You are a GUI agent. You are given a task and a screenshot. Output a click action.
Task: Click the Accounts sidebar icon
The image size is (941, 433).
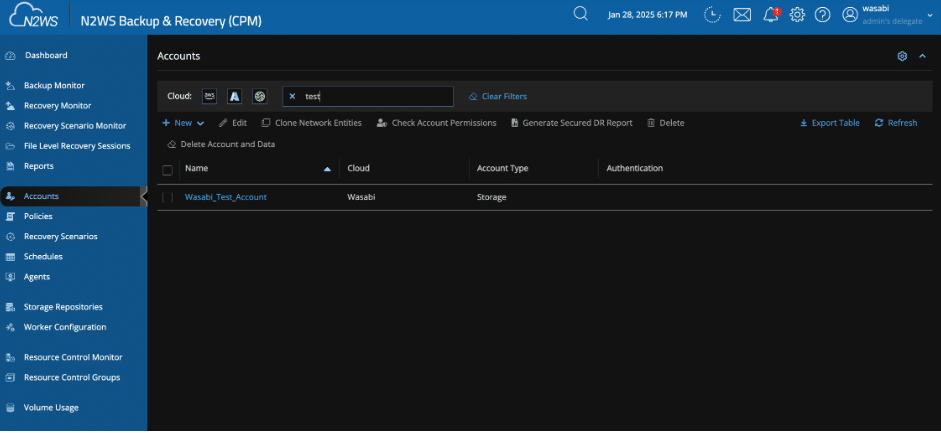tap(10, 197)
